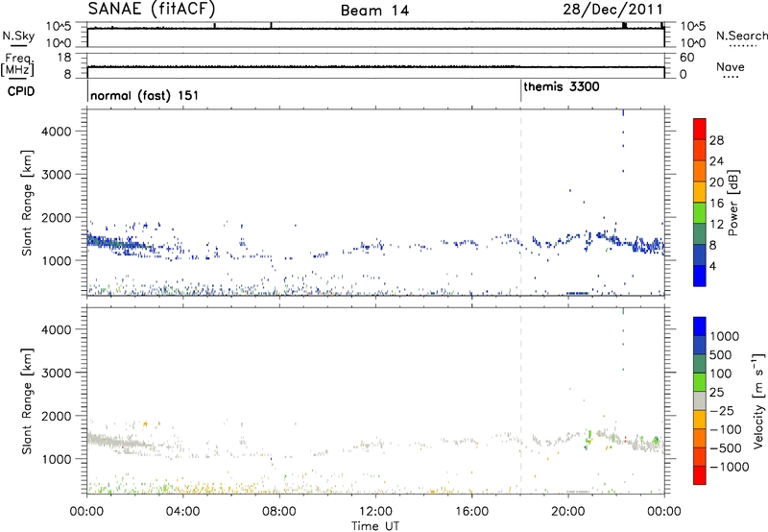Click the red bottom Velocity colorbar segment
The width and height of the screenshot is (768, 532).
click(x=700, y=475)
